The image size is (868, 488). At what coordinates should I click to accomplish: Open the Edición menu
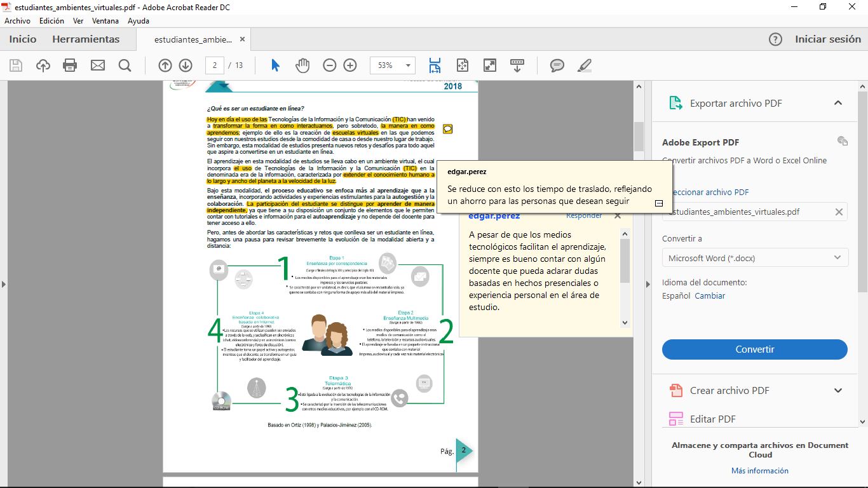(x=53, y=20)
